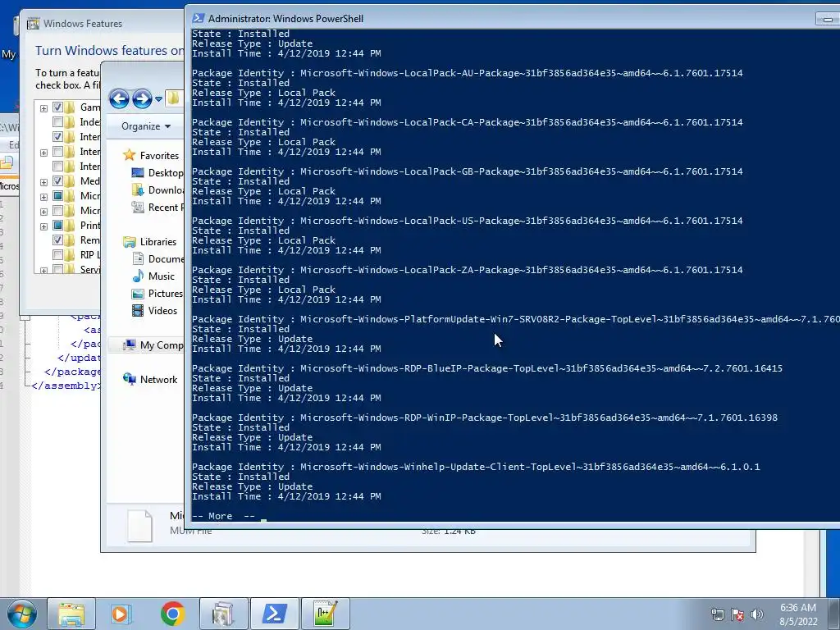
Task: Select My Computer in Explorer sidebar
Action: (x=162, y=345)
